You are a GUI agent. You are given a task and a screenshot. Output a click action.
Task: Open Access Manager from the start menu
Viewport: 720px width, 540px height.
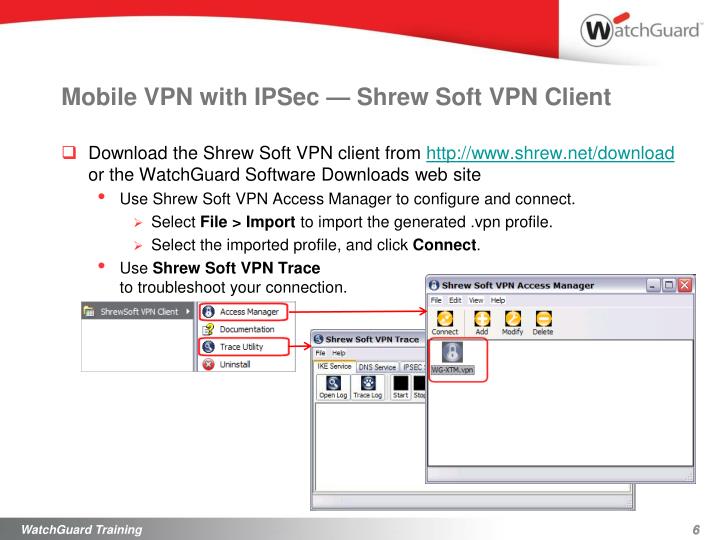pyautogui.click(x=243, y=312)
